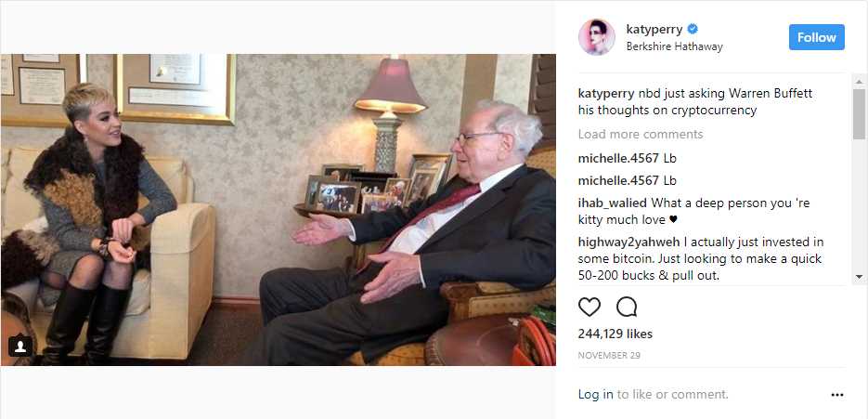Image resolution: width=868 pixels, height=419 pixels.
Task: View the 244,129 likes list
Action: [x=615, y=334]
